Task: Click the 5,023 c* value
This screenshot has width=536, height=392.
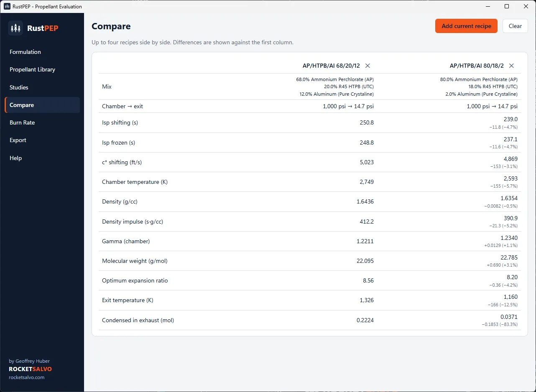Action: (x=366, y=162)
